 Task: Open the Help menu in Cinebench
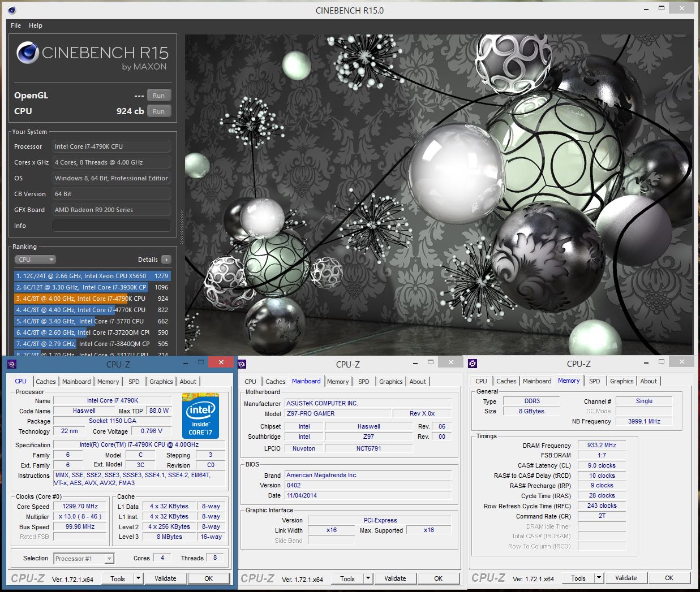coord(36,25)
